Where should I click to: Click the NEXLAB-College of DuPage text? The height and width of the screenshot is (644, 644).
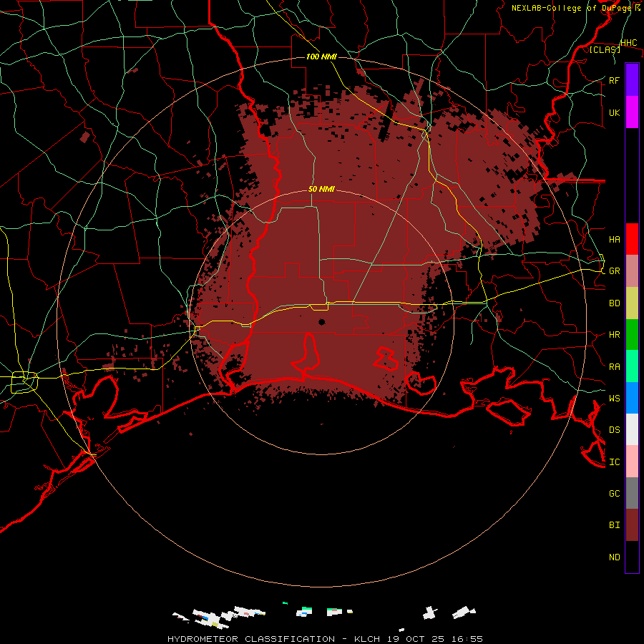[x=573, y=8]
